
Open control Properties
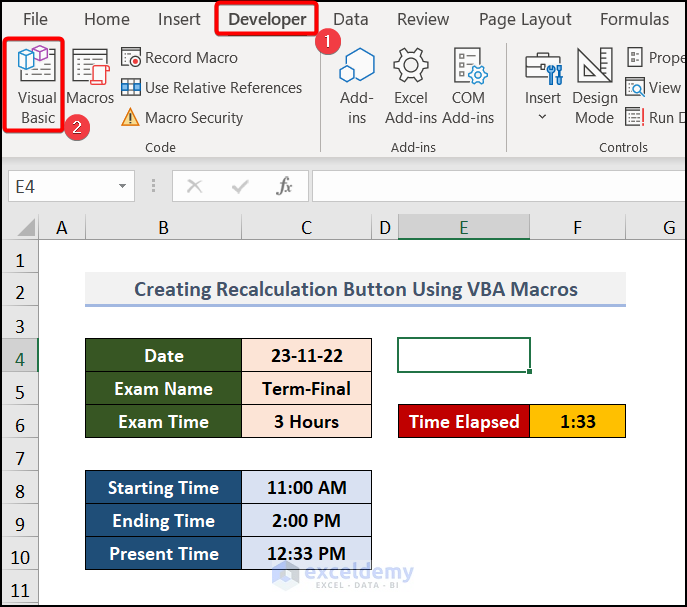655,57
